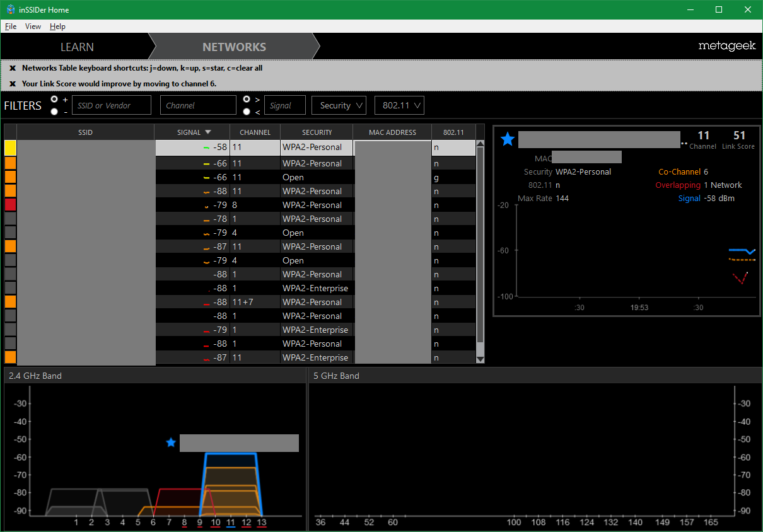Select the include (+) filter radio button
763x532 pixels.
coord(54,100)
